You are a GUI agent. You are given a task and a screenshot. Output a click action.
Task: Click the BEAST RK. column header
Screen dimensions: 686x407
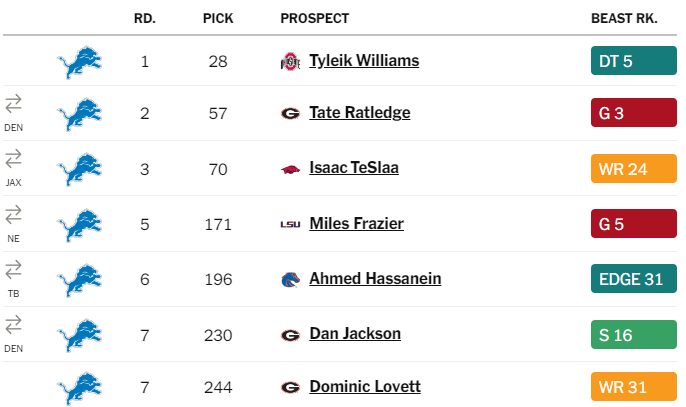tap(624, 18)
